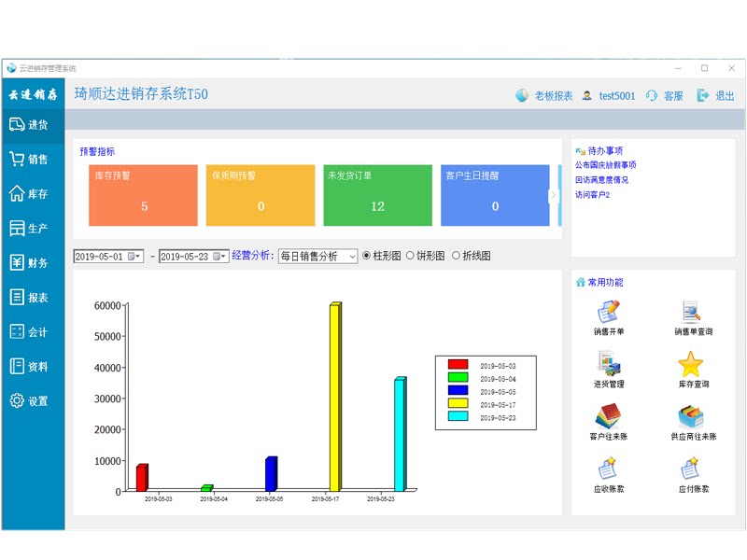Open 客户往来账 books icon
The image size is (747, 560).
(608, 416)
